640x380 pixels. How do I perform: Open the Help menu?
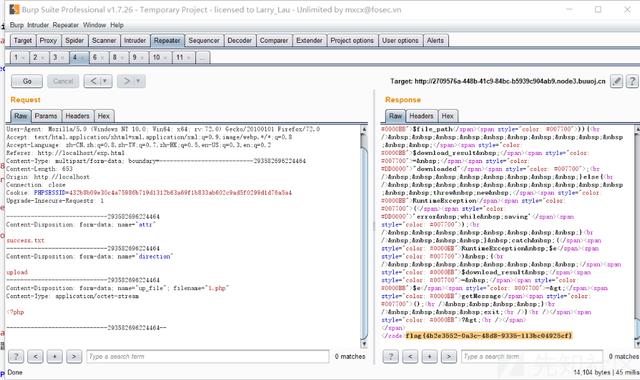point(117,25)
